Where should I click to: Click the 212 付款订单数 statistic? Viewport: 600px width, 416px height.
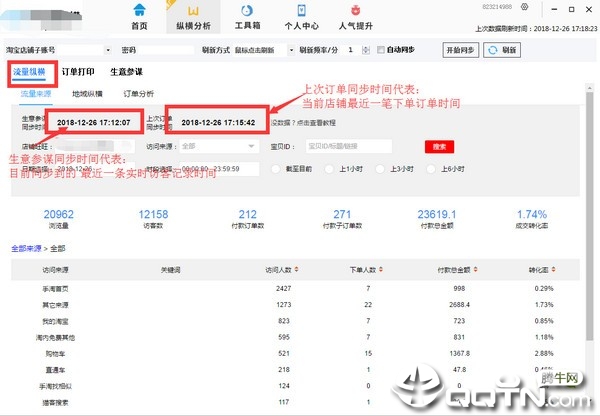248,219
